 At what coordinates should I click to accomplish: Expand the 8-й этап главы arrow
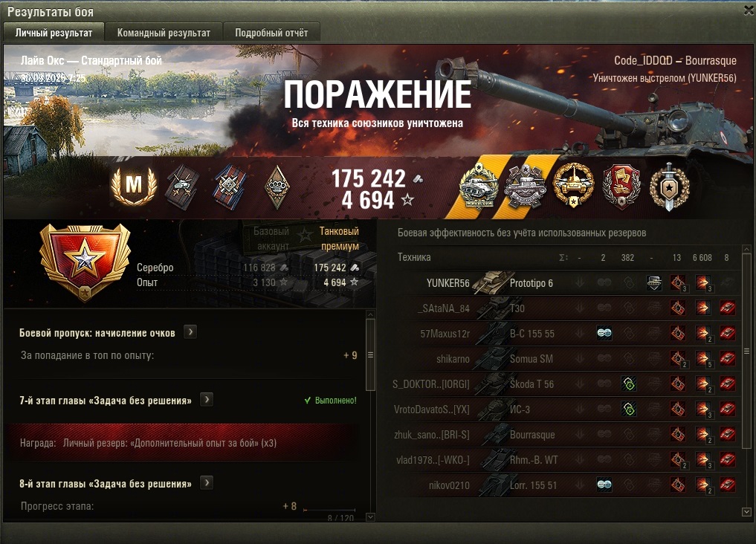pos(207,483)
